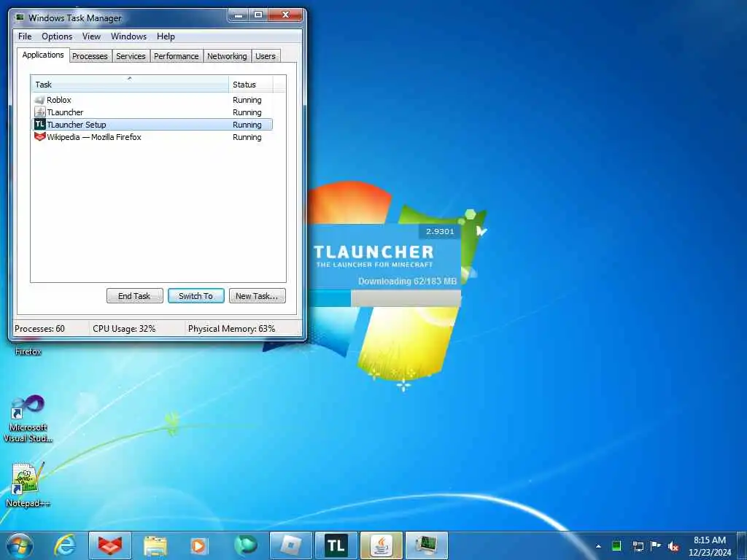Open the Windows Start menu orb
This screenshot has width=747, height=560.
tap(20, 545)
